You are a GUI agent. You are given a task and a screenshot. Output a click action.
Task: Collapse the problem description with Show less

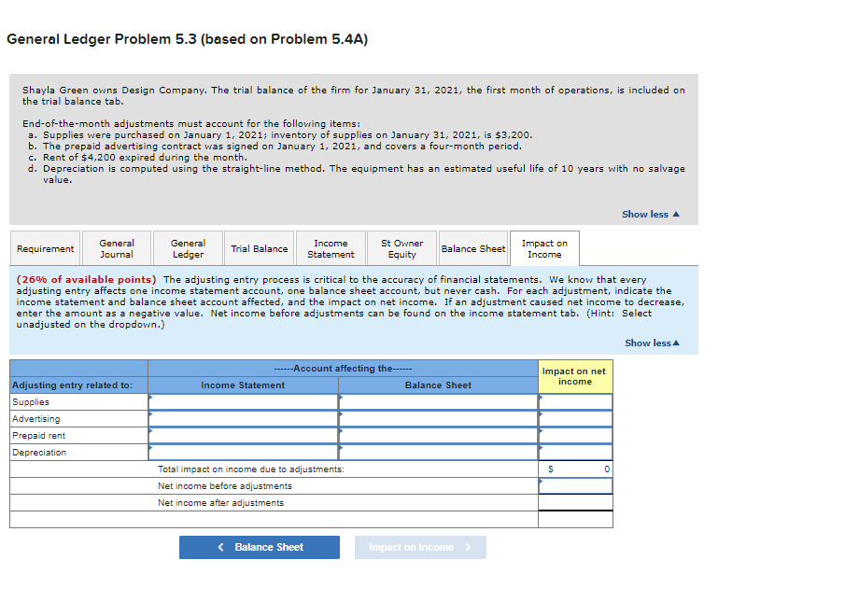pos(649,214)
